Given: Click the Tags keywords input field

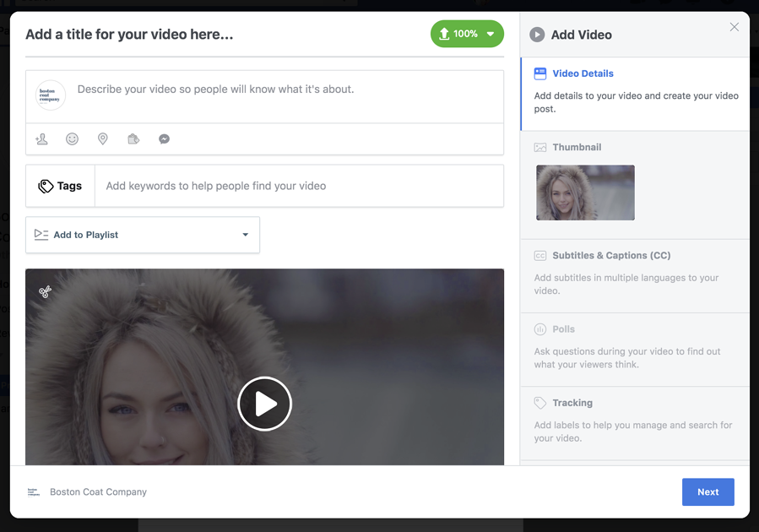Looking at the screenshot, I should click(x=299, y=186).
